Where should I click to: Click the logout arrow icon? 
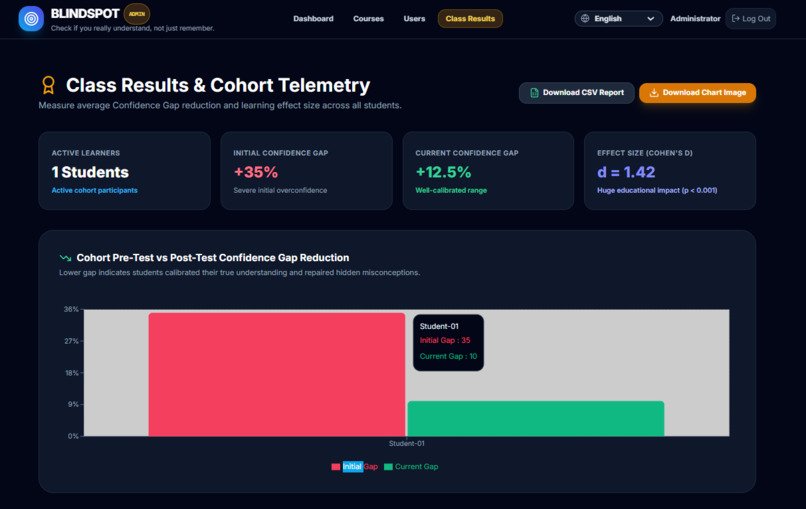pyautogui.click(x=736, y=19)
